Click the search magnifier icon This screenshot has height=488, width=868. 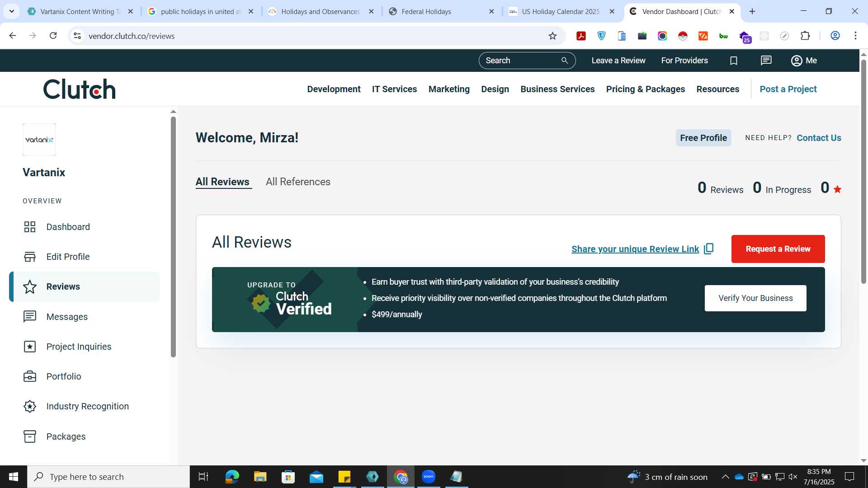(564, 61)
